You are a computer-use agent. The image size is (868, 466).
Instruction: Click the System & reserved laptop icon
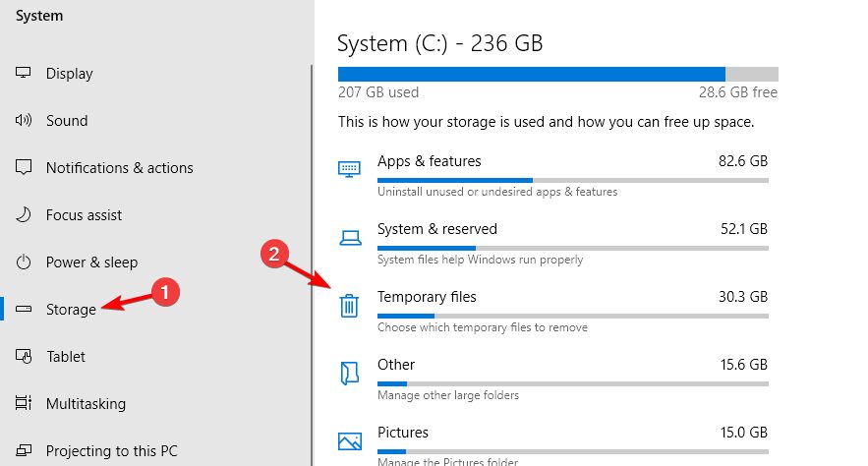[x=350, y=237]
